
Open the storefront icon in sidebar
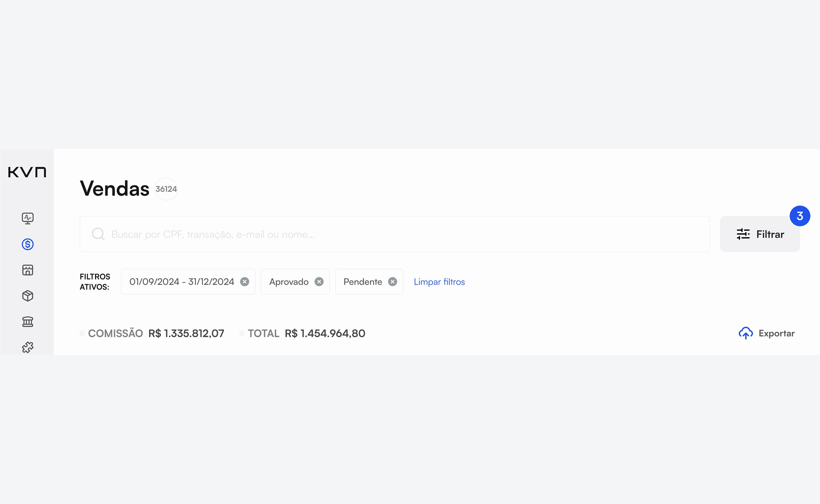pos(28,270)
